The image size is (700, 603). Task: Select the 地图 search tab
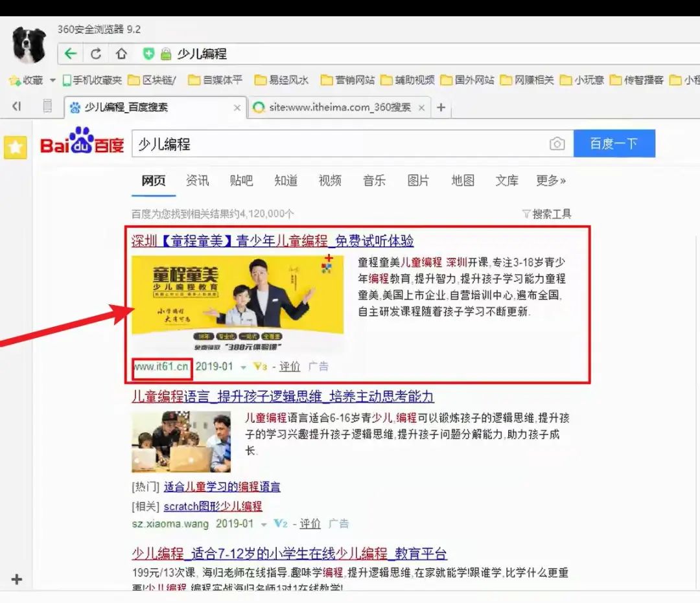(463, 181)
